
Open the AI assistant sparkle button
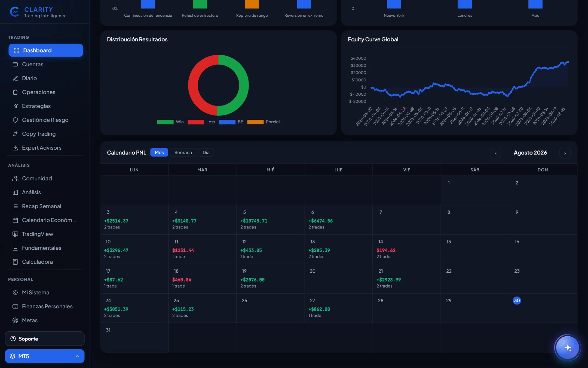pos(568,348)
